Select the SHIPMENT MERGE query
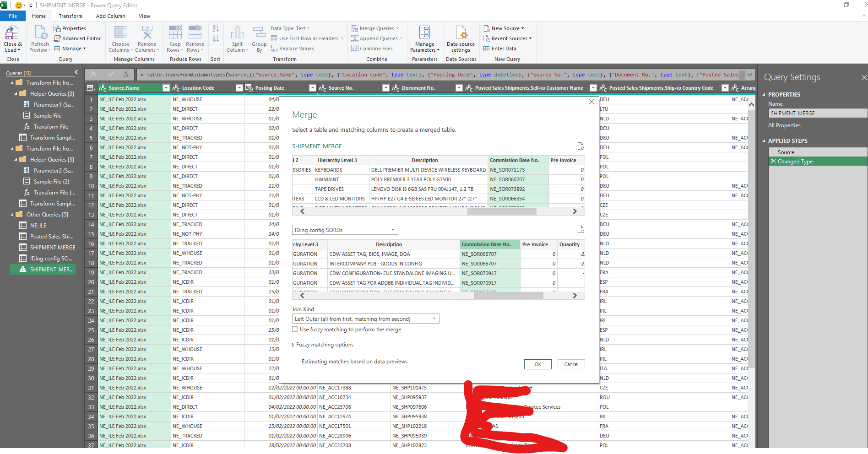Viewport: 868px width, 454px height. pyautogui.click(x=53, y=247)
